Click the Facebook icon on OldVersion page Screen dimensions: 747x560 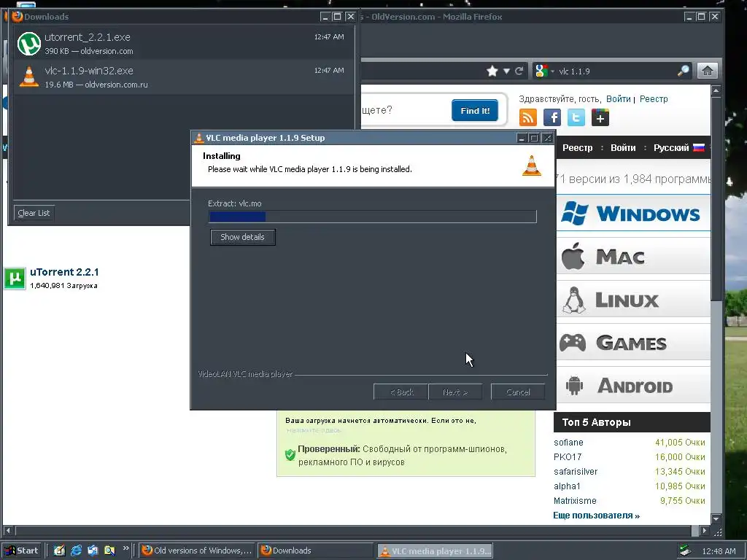[552, 117]
